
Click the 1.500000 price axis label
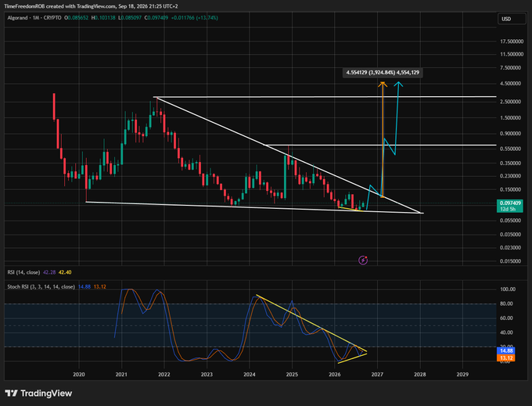coord(511,117)
